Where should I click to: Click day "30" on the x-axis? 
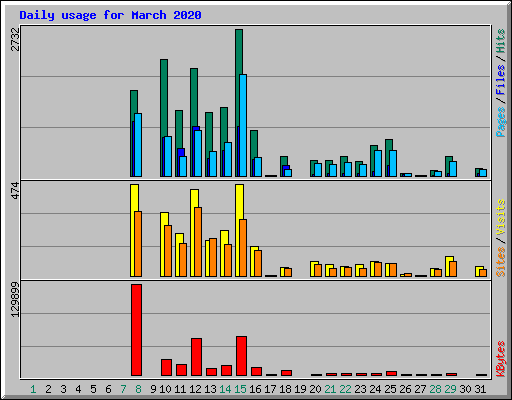click(465, 389)
